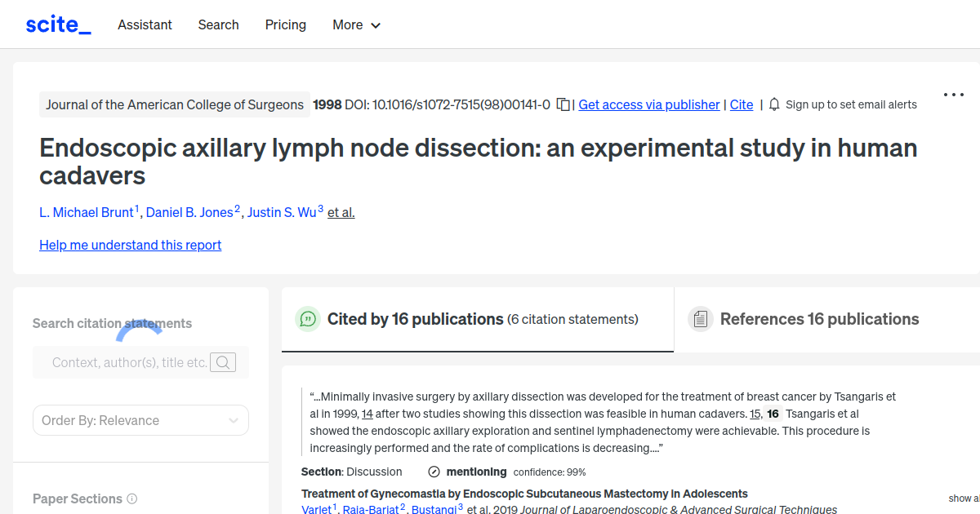The height and width of the screenshot is (514, 980).
Task: Click the References document icon
Action: point(700,319)
